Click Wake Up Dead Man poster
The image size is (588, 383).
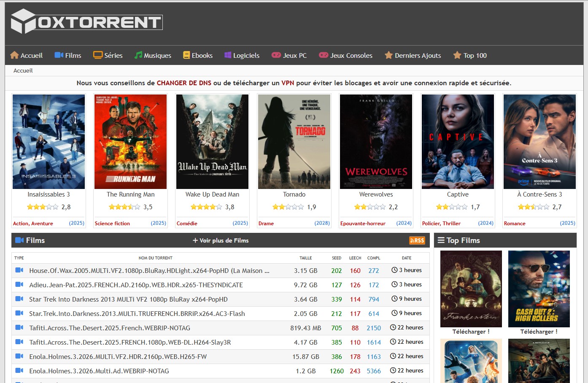pyautogui.click(x=213, y=142)
